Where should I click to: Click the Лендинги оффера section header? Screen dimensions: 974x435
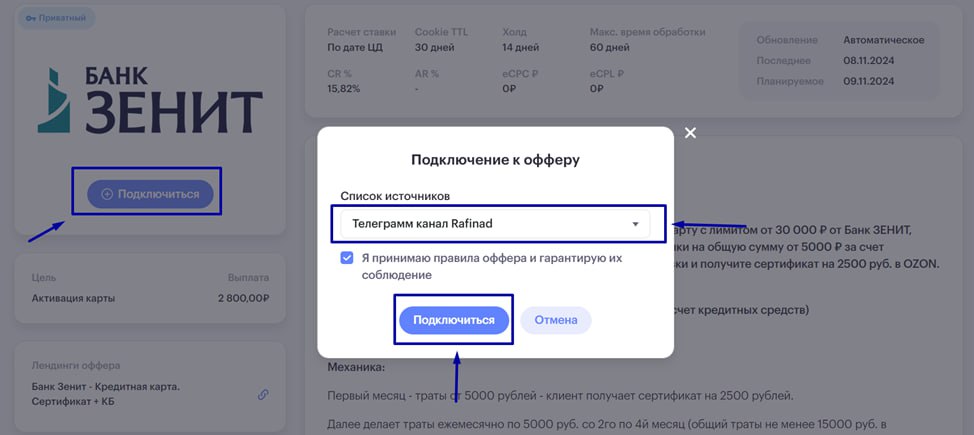76,365
